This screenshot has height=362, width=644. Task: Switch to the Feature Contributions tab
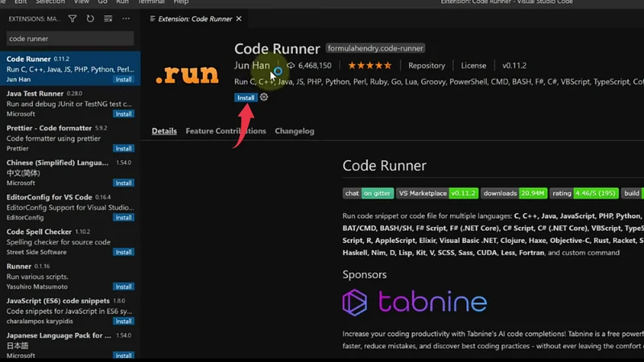[225, 131]
